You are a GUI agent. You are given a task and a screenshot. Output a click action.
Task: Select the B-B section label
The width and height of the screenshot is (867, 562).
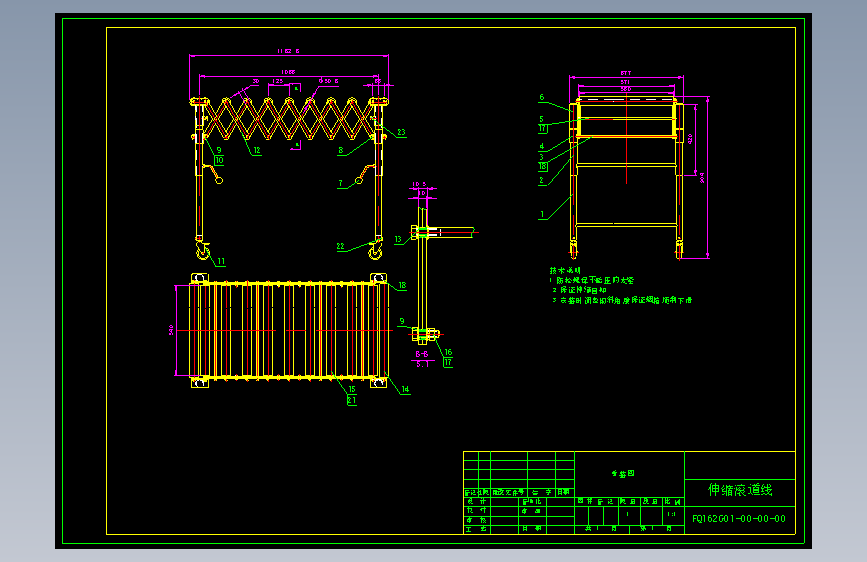421,354
